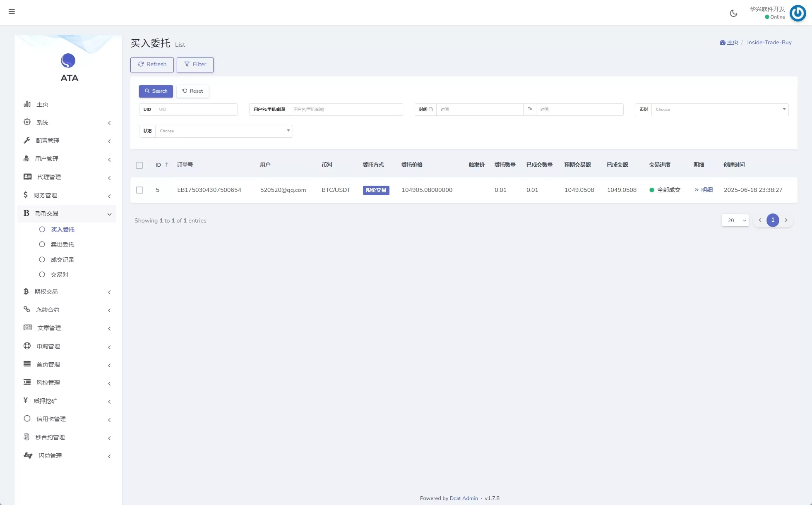Check the select-all header checkbox
The height and width of the screenshot is (505, 812).
pos(139,165)
